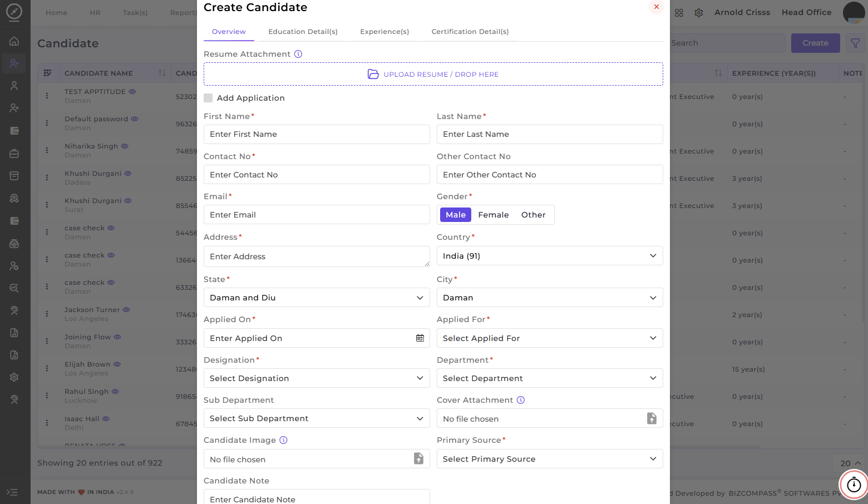Screen dimensions: 868x504
Task: View Rahul Singh via eye icon
Action: coord(115,391)
